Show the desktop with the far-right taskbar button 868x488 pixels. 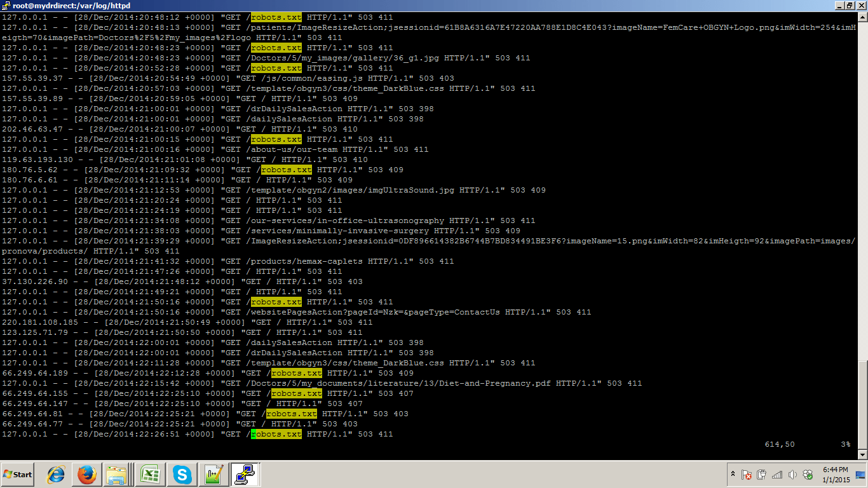tap(861, 474)
